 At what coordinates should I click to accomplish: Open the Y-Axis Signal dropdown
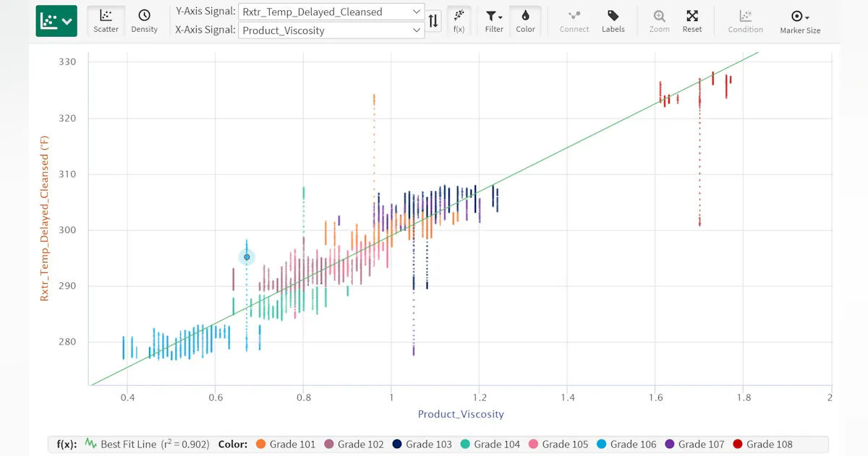click(331, 12)
